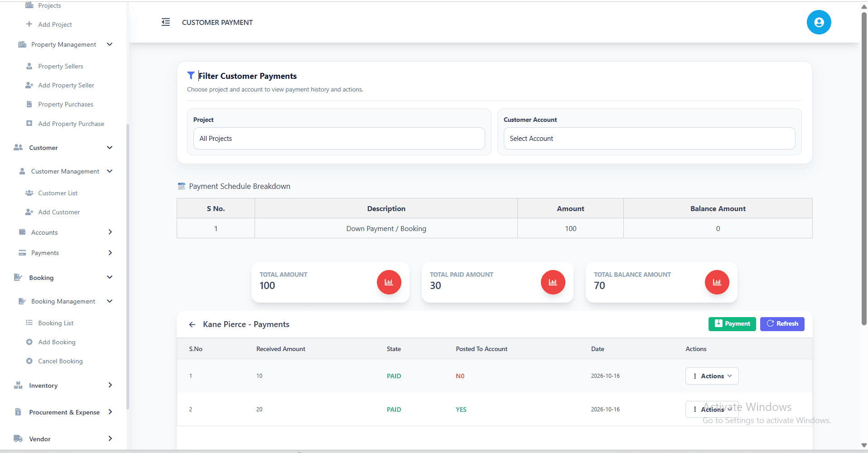The width and height of the screenshot is (868, 453).
Task: Click the NO posted status in row 1
Action: coord(460,376)
